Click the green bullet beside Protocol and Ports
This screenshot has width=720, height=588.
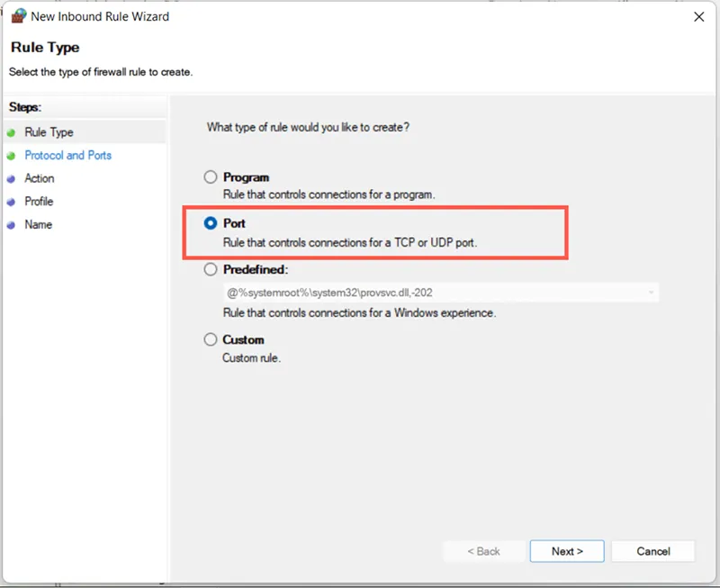click(x=11, y=156)
